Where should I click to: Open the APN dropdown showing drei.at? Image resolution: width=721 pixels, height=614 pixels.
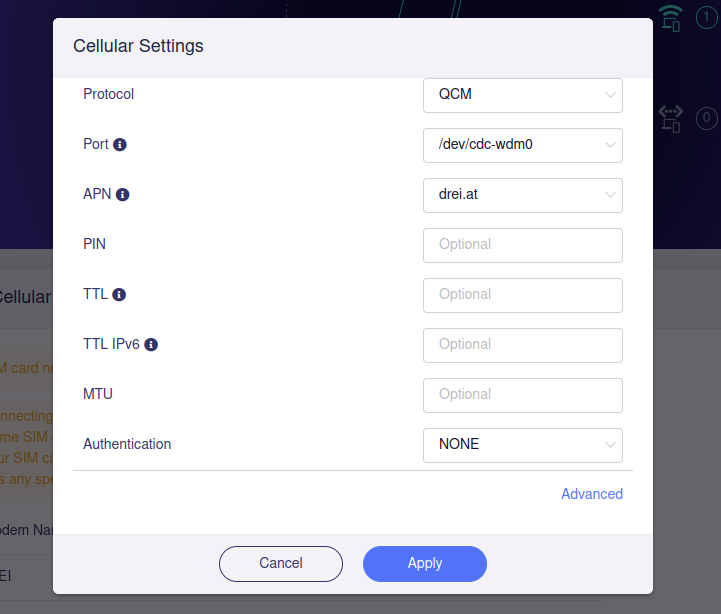tap(523, 195)
